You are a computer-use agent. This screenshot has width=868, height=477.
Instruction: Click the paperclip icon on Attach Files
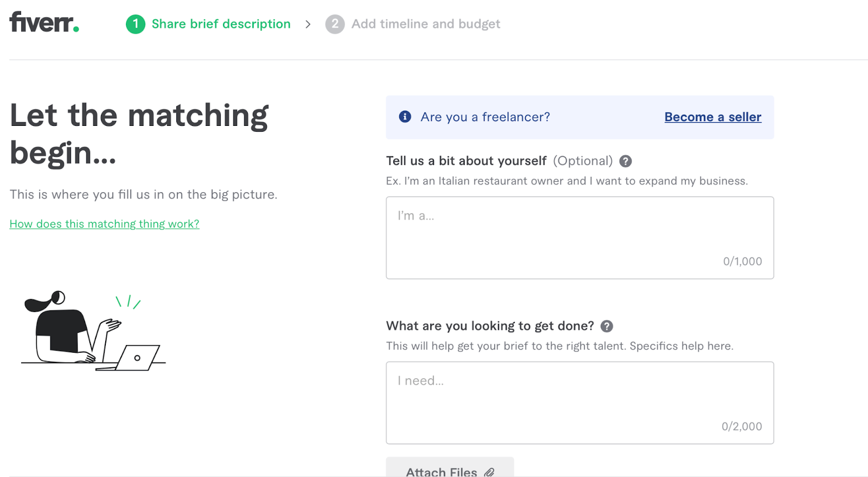pos(489,472)
